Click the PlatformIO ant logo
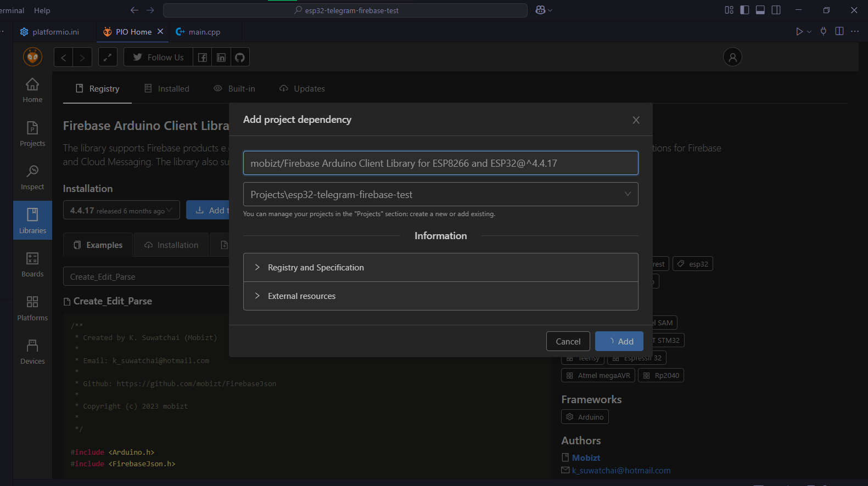Screen dimensions: 868x486 pyautogui.click(x=33, y=56)
